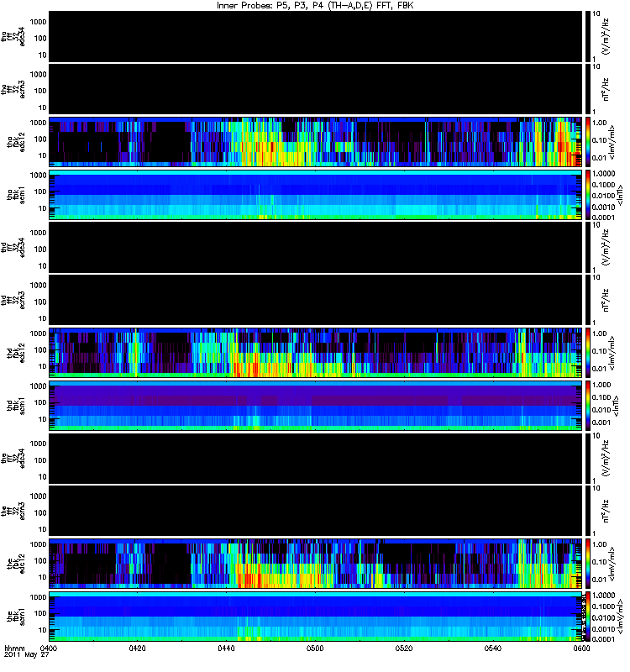Click the 'tha fff 32 scm3' panel label
The height and width of the screenshot is (672, 630).
pos(13,90)
